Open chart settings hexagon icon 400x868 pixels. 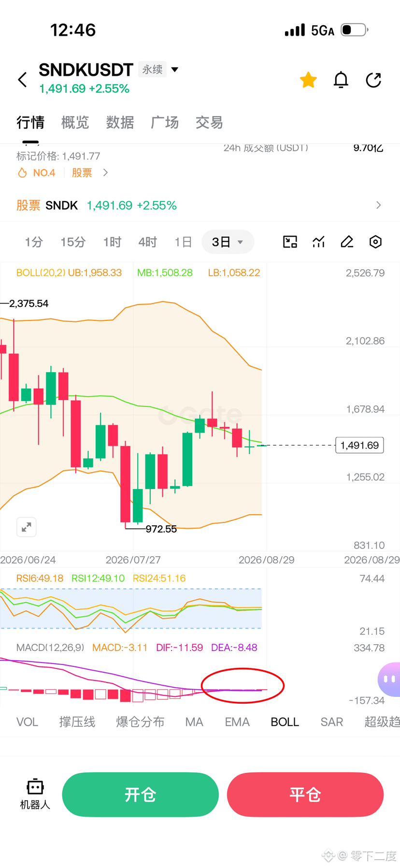[375, 242]
